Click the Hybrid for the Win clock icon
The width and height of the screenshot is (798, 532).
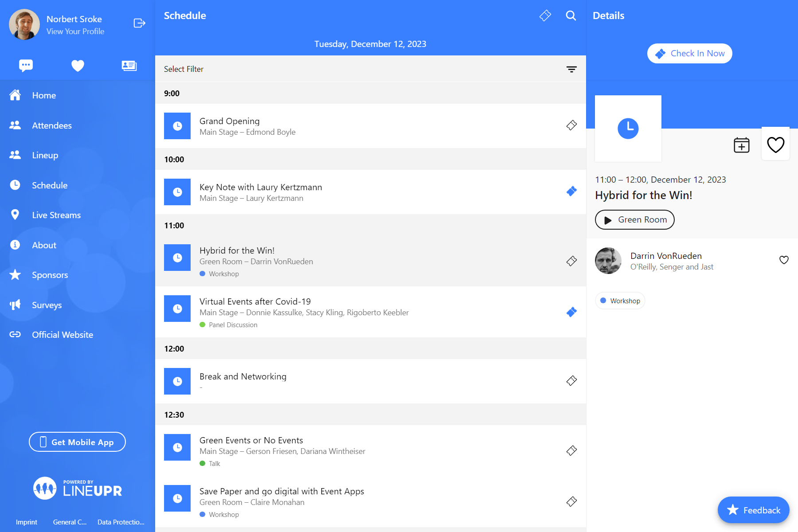[177, 258]
